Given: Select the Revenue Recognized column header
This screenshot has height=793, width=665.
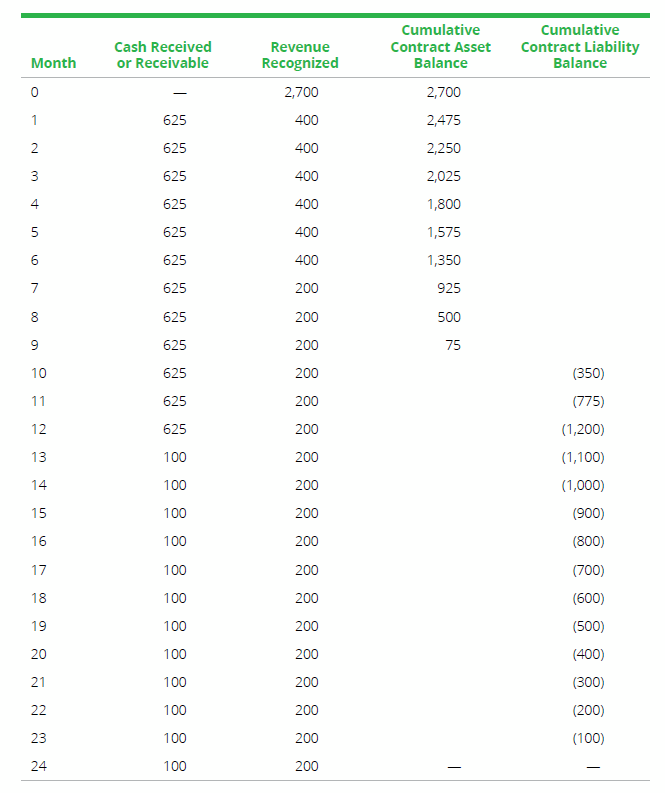Looking at the screenshot, I should tap(300, 55).
